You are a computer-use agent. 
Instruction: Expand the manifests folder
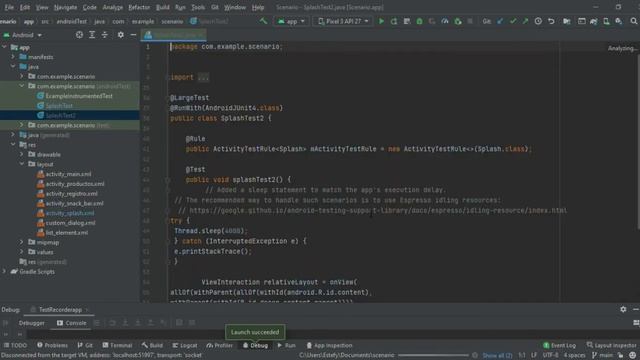13,57
